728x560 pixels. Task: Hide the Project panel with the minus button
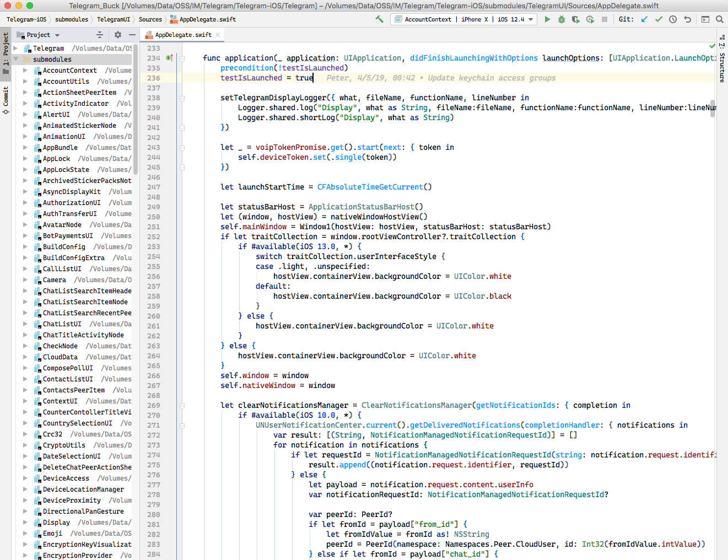[x=133, y=34]
